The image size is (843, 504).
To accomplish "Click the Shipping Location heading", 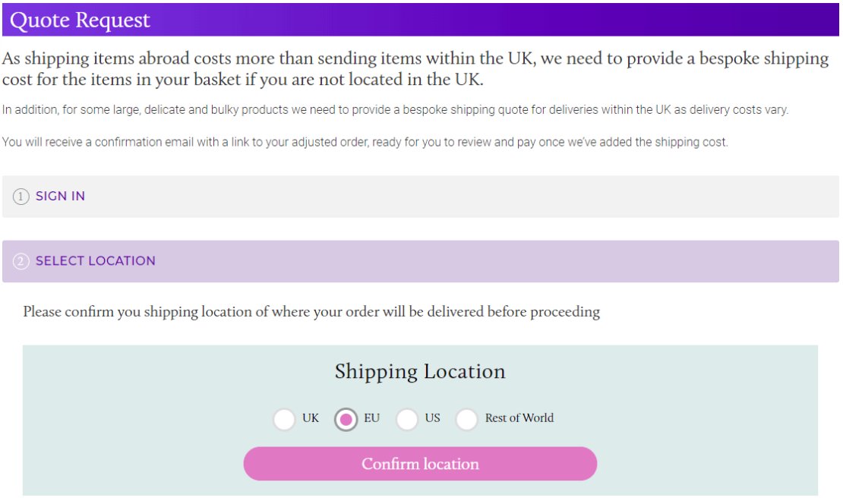I will pos(419,372).
